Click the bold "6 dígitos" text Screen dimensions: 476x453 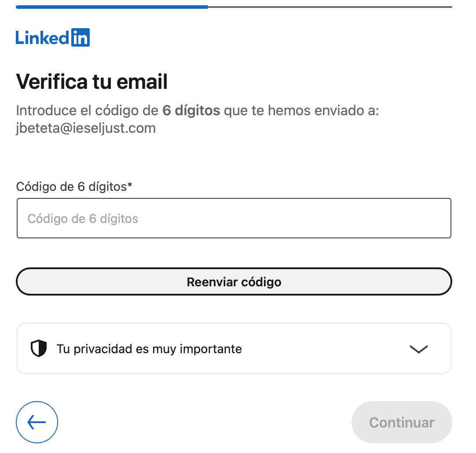click(x=191, y=110)
